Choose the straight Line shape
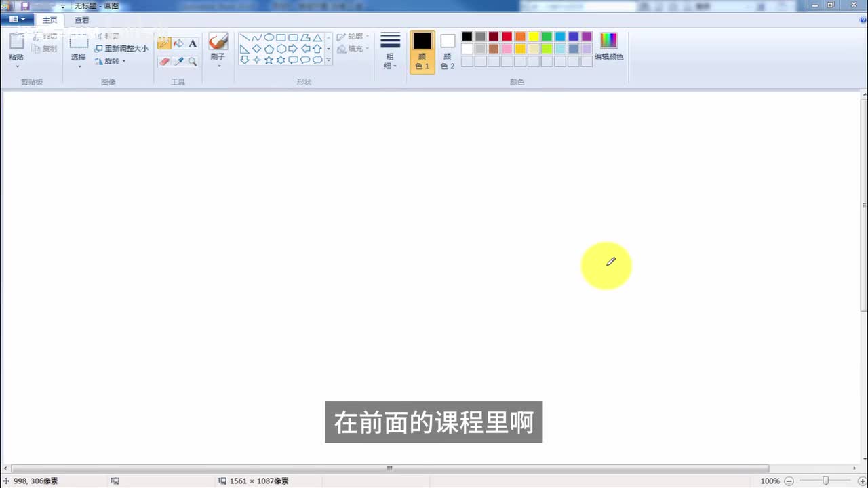 point(245,37)
